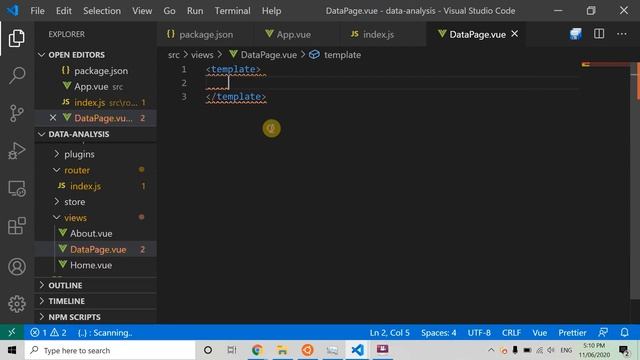Open the Manage gear icon

pyautogui.click(x=17, y=304)
